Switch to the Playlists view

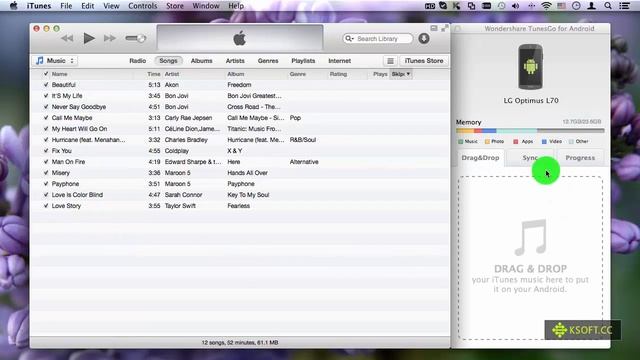pos(303,61)
